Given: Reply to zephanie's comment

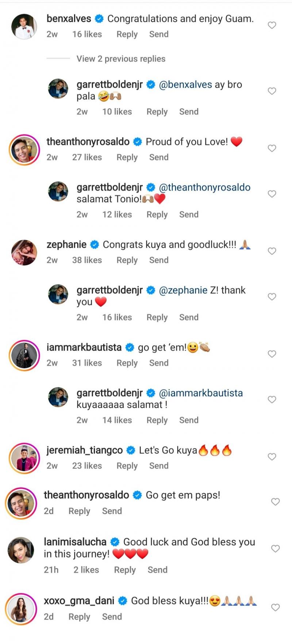Looking at the screenshot, I should pos(127,260).
